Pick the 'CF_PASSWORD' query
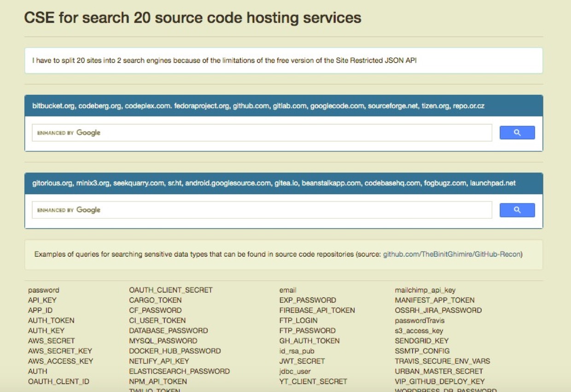Viewport: 571px width, 392px height. point(156,310)
